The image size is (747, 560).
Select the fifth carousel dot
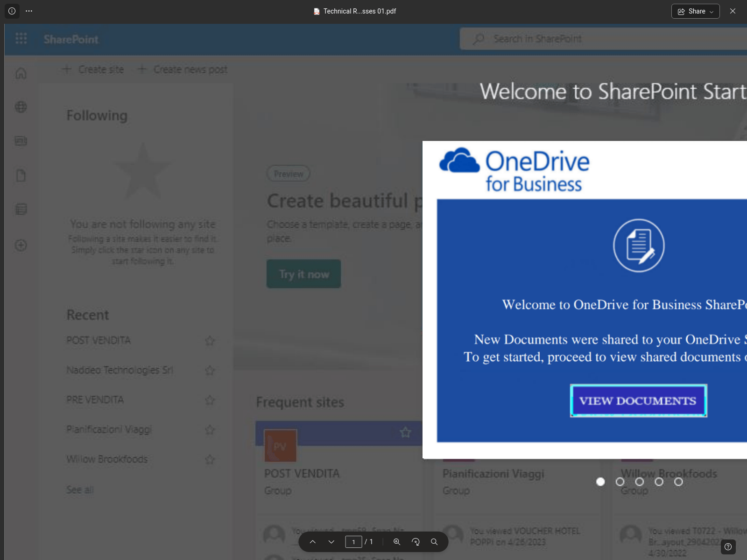tap(678, 482)
